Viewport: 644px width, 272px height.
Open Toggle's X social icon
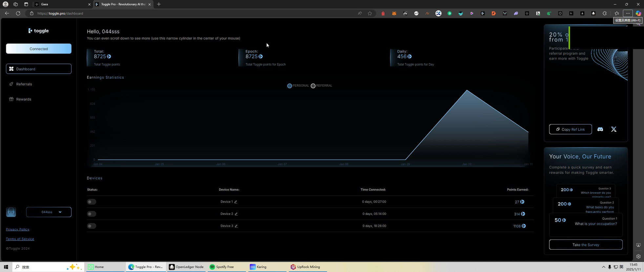[613, 129]
